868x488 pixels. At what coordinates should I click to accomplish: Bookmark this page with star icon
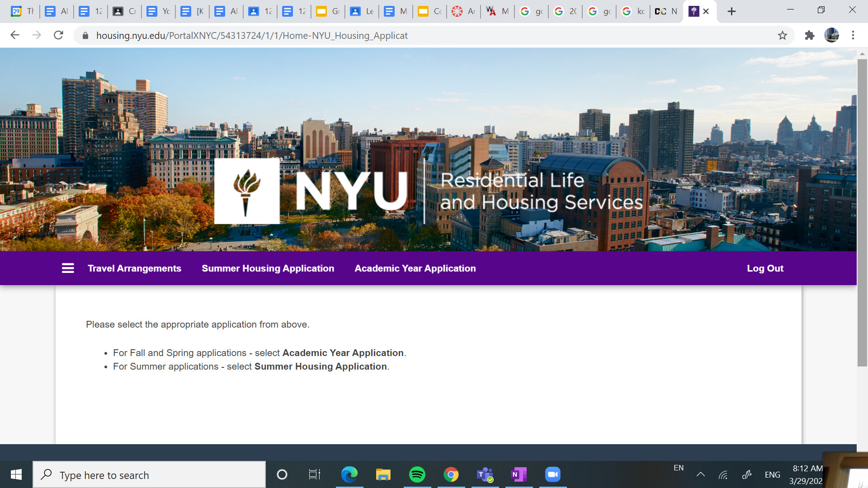783,35
